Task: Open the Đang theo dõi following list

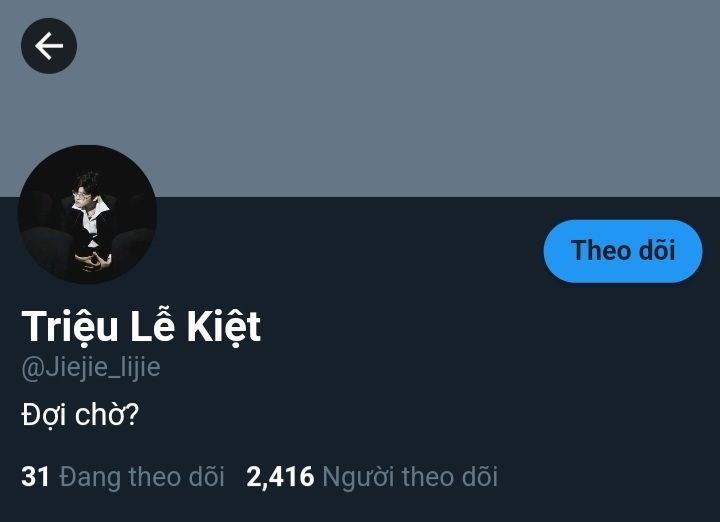Action: 123,477
